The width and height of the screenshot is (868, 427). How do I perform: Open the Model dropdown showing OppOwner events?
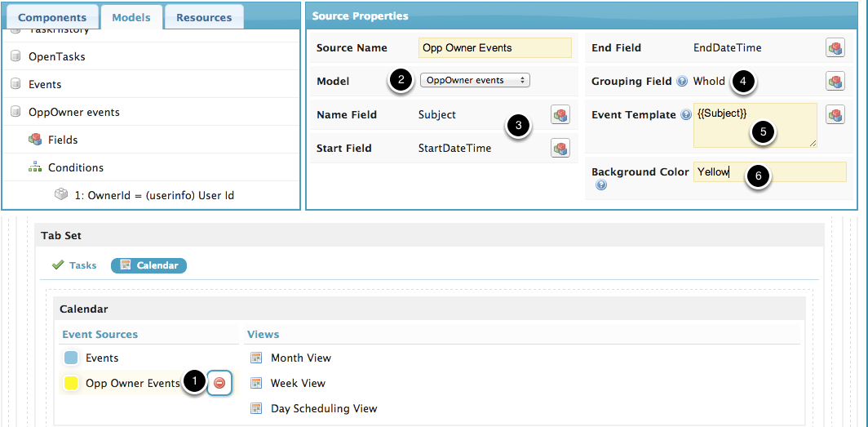click(x=475, y=81)
